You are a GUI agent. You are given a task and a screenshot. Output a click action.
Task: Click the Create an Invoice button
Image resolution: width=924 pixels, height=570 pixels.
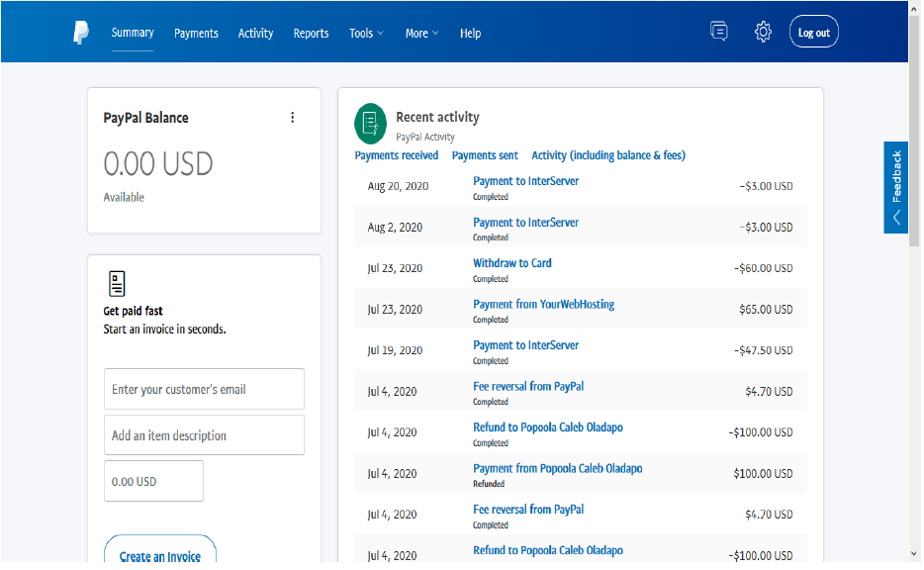pyautogui.click(x=160, y=551)
